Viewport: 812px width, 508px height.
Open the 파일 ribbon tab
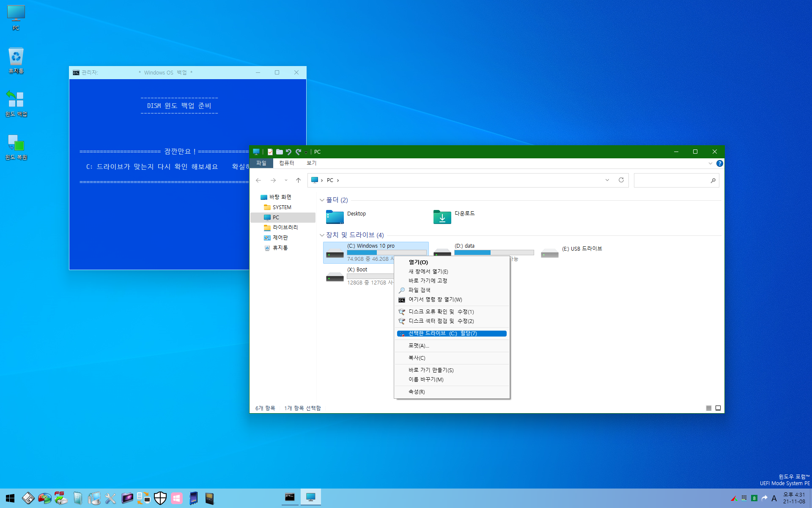[261, 163]
